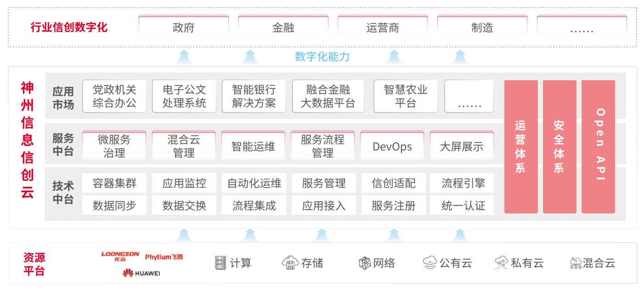Toggle the 运营体系 vertical pillar
This screenshot has height=290, width=644.
521,147
